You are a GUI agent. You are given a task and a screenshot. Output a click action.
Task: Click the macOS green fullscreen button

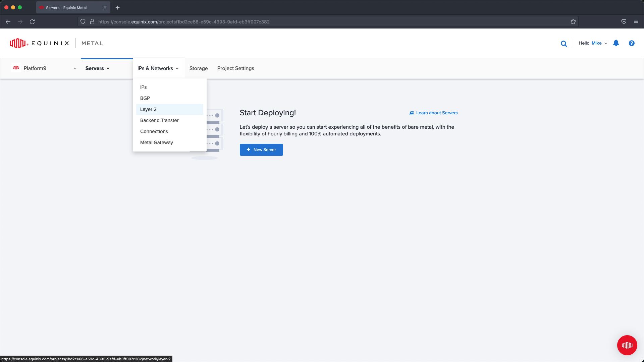tap(20, 7)
